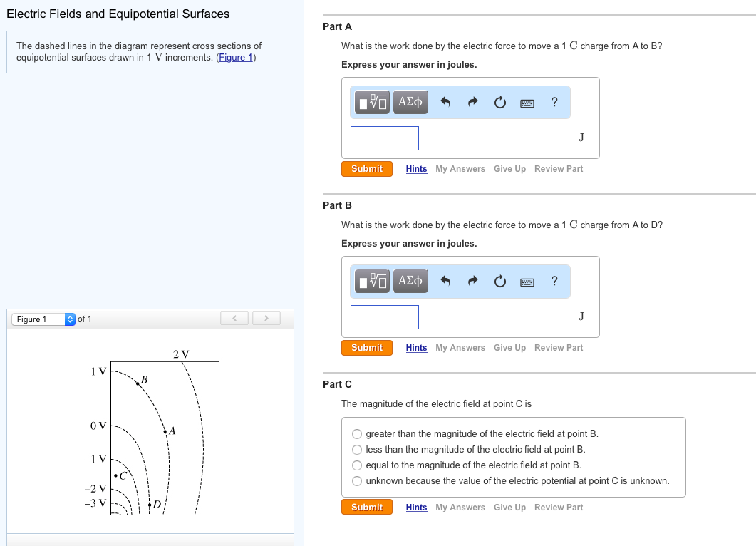The image size is (756, 546).
Task: Submit the Part A answer
Action: point(366,169)
